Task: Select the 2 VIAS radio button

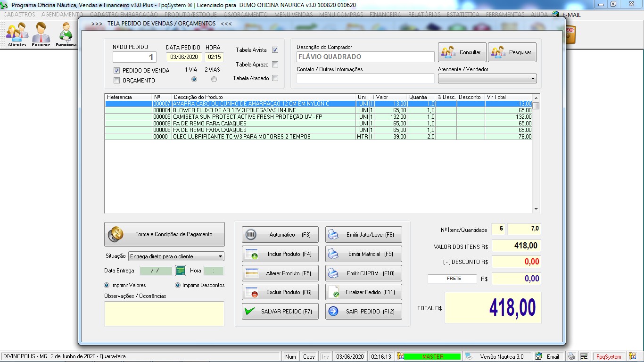Action: pos(214,79)
